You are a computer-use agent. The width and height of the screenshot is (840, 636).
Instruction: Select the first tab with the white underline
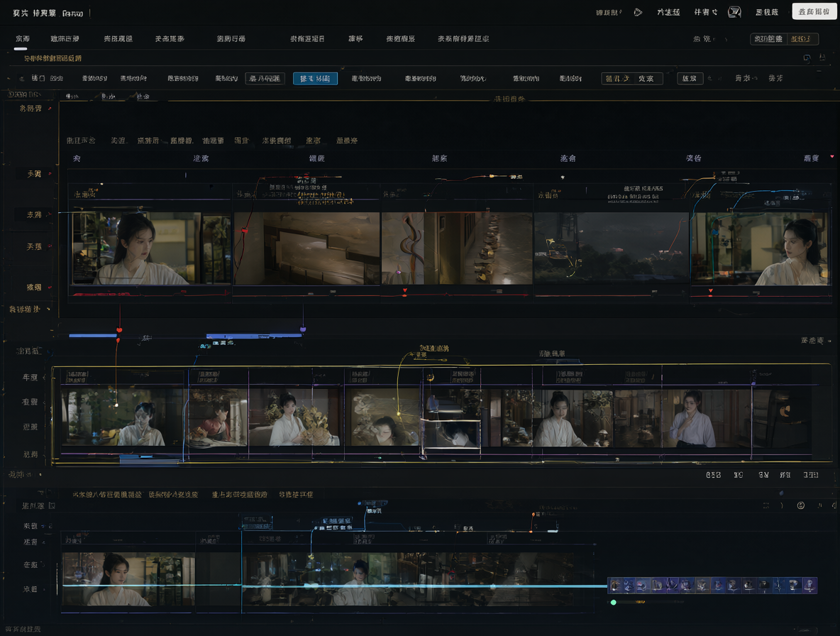(22, 39)
